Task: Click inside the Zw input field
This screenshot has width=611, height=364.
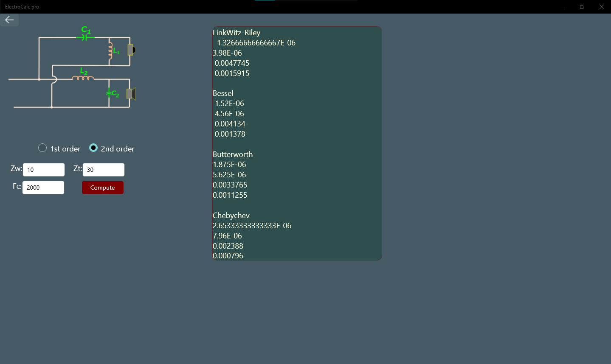Action: pyautogui.click(x=43, y=169)
